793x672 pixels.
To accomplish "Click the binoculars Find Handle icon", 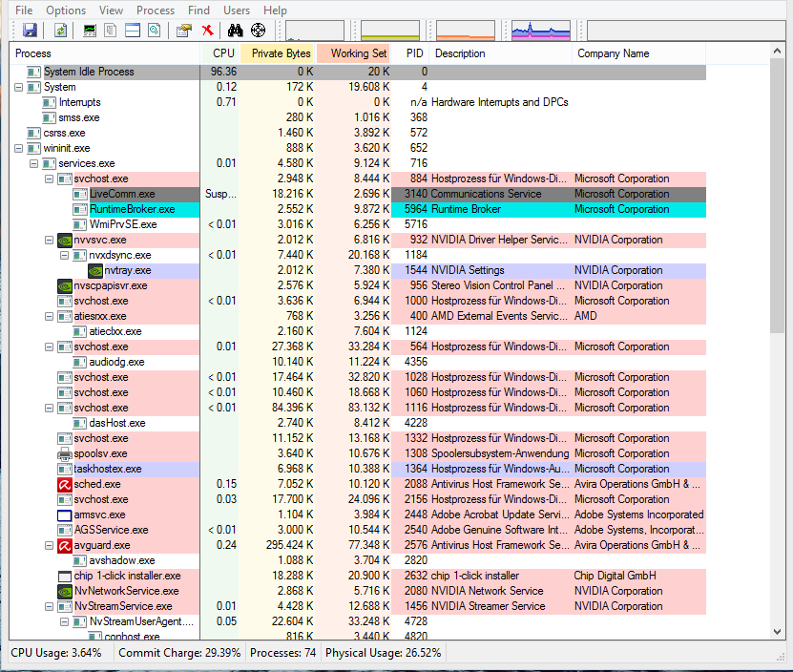I will click(x=235, y=31).
